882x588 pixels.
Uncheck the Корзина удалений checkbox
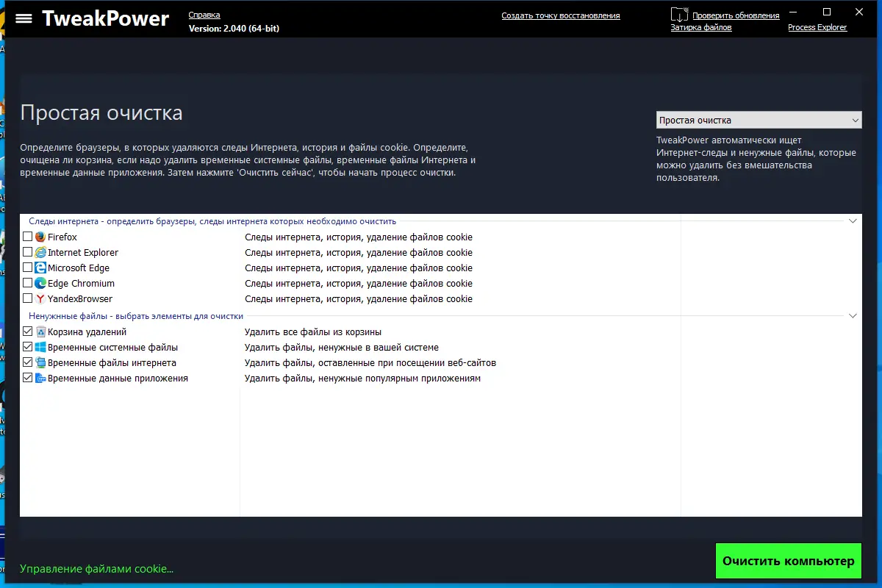click(x=28, y=332)
